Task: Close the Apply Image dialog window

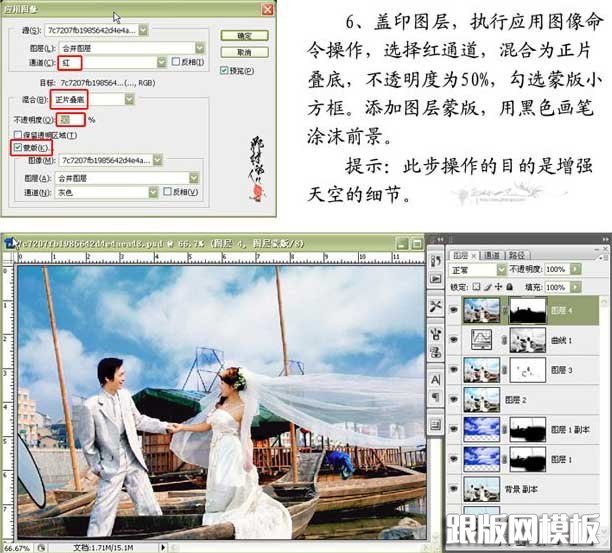Action: [267, 9]
